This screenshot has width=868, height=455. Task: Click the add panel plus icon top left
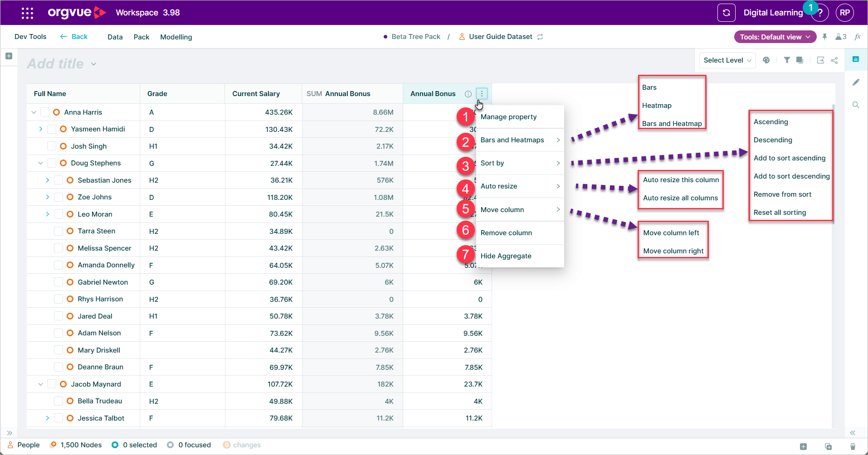[x=9, y=56]
